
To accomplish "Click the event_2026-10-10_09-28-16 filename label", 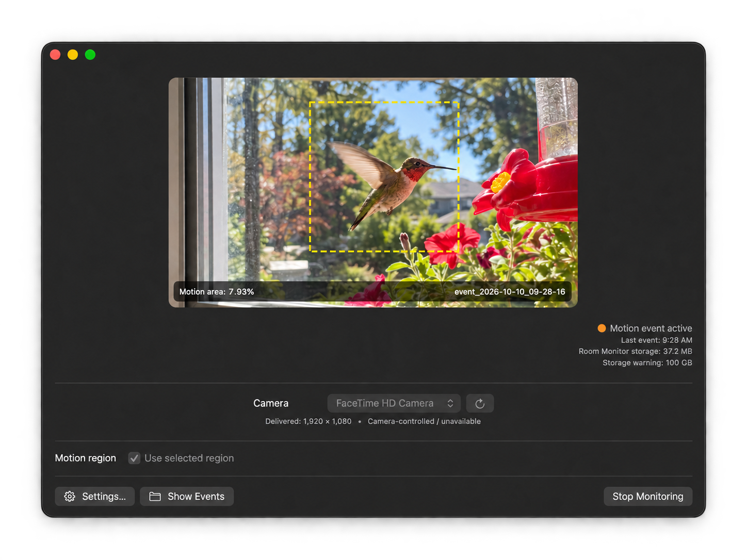I will (x=510, y=292).
